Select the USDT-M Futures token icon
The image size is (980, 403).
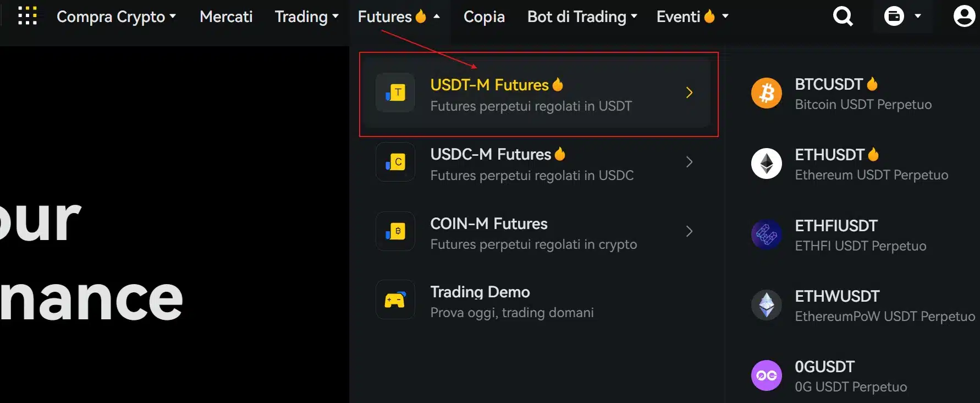[395, 92]
